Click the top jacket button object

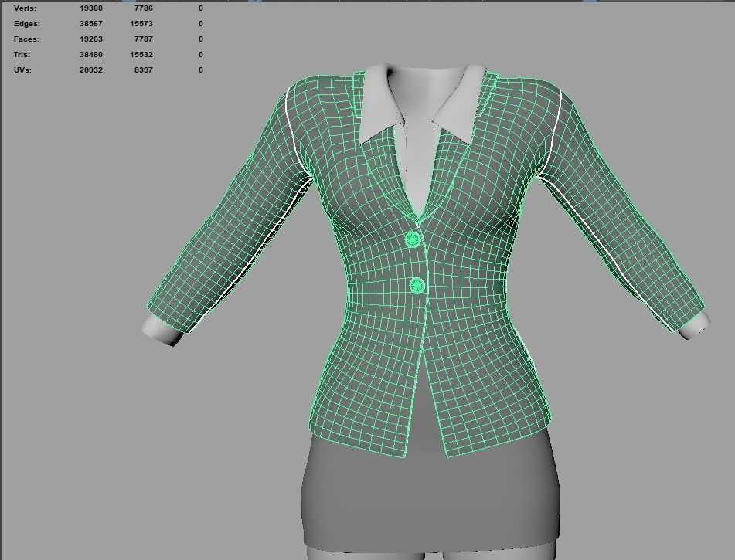412,237
